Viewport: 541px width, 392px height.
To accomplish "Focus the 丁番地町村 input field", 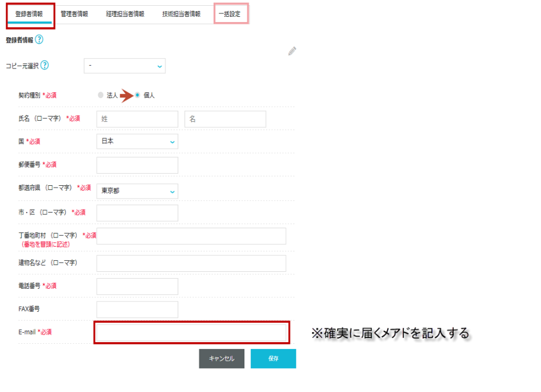I will 191,236.
